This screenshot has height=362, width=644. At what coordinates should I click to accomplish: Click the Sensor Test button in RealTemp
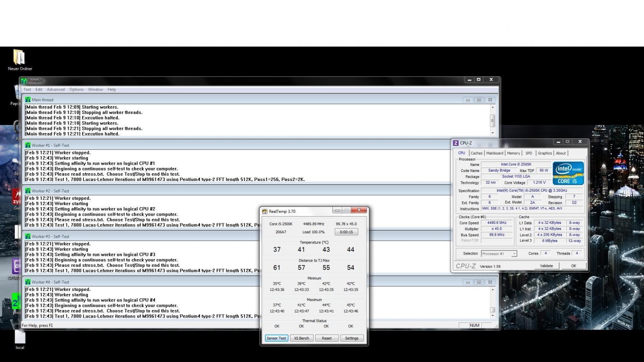tap(276, 338)
